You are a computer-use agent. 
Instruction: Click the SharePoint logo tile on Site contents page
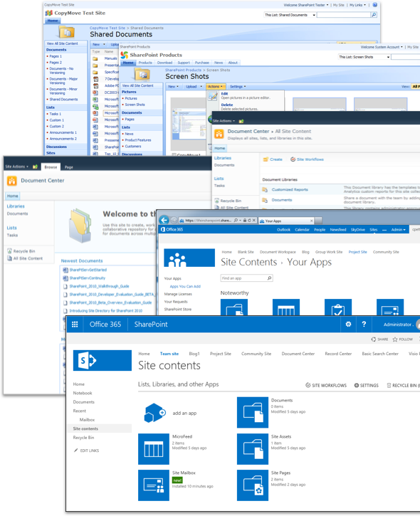click(x=102, y=360)
